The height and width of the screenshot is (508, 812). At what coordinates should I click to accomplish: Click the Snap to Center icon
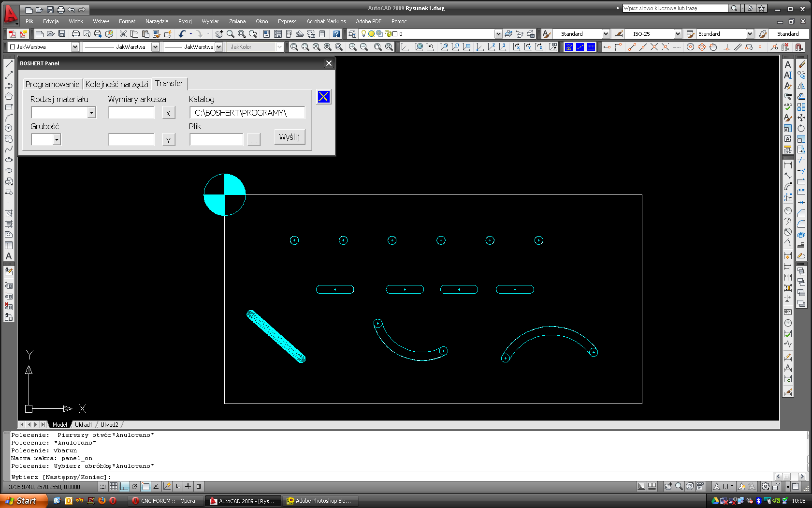click(x=690, y=47)
